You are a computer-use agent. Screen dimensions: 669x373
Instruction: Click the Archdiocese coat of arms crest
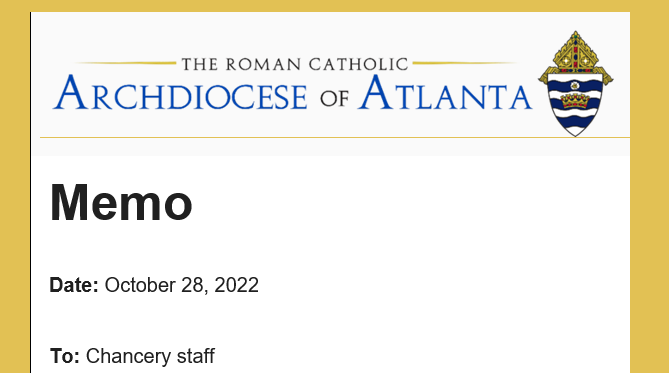click(575, 84)
